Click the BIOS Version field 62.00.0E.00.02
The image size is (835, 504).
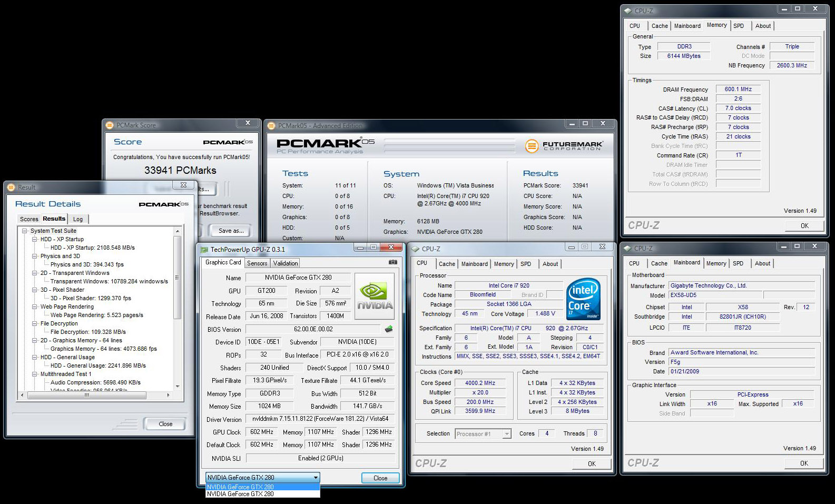click(x=313, y=329)
